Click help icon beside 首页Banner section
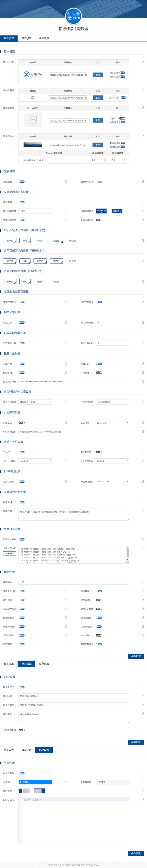147x868 pixels. click(x=143, y=136)
